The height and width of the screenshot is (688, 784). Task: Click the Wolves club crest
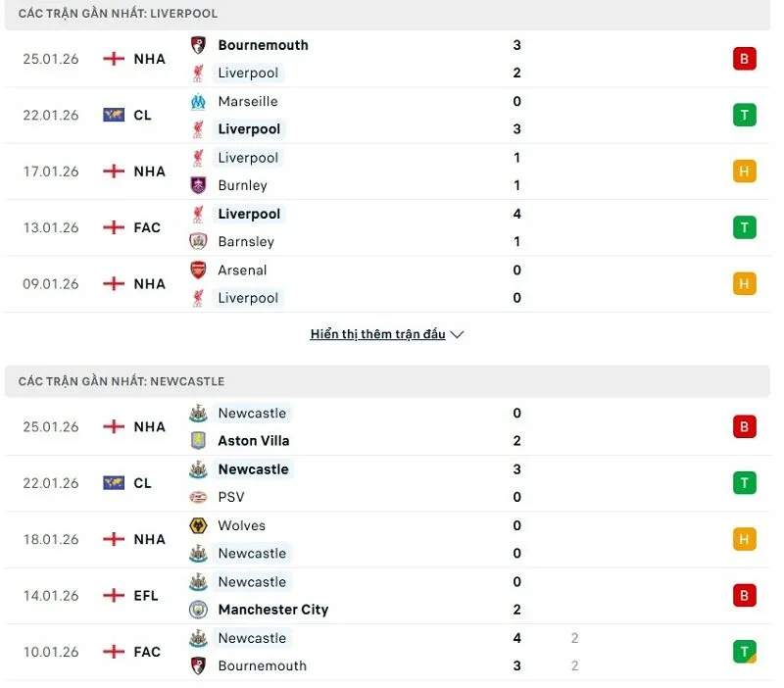197,525
